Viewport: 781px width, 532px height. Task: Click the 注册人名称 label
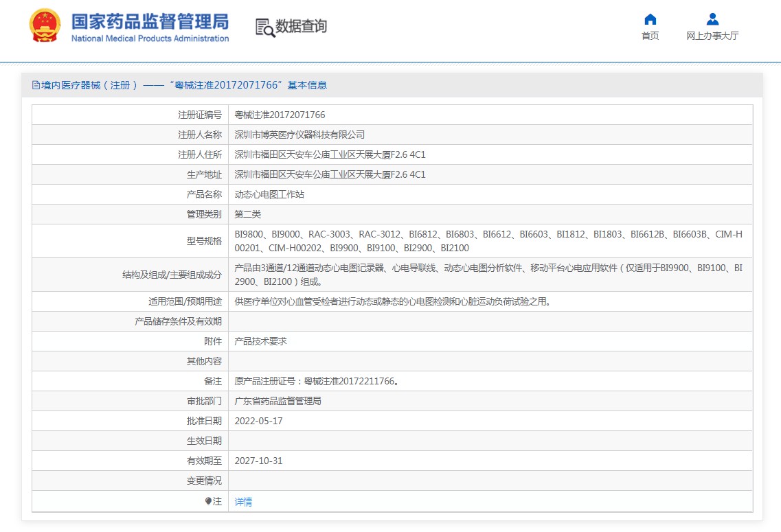(x=200, y=135)
